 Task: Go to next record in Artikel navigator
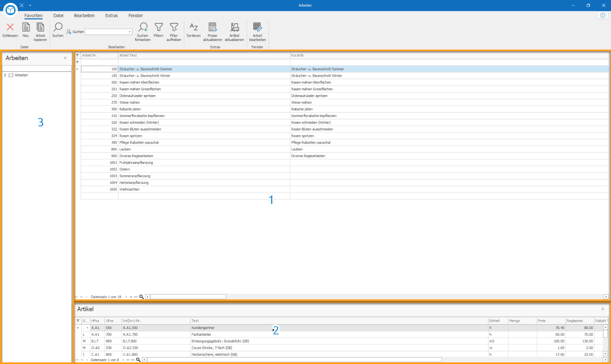[123, 360]
